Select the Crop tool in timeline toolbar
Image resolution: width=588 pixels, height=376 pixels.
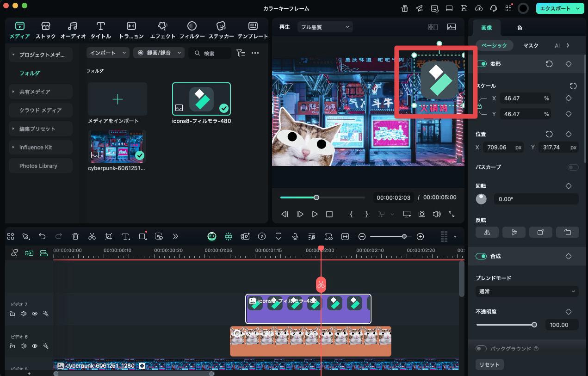tap(109, 236)
